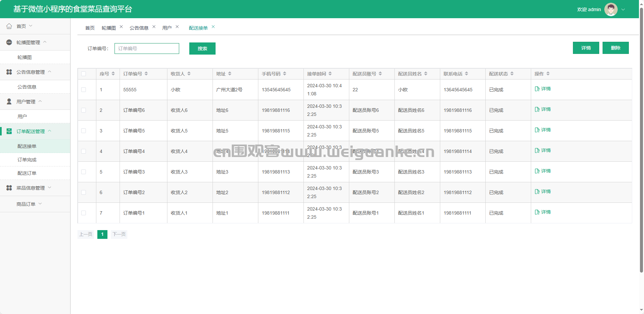Image resolution: width=644 pixels, height=314 pixels.
Task: Click the carousel management sidebar icon
Action: (x=9, y=42)
